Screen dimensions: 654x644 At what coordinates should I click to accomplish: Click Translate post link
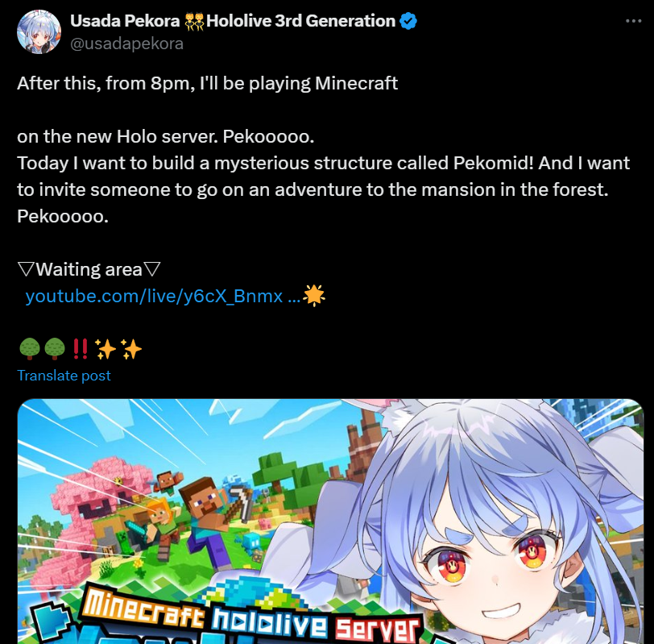pyautogui.click(x=64, y=376)
